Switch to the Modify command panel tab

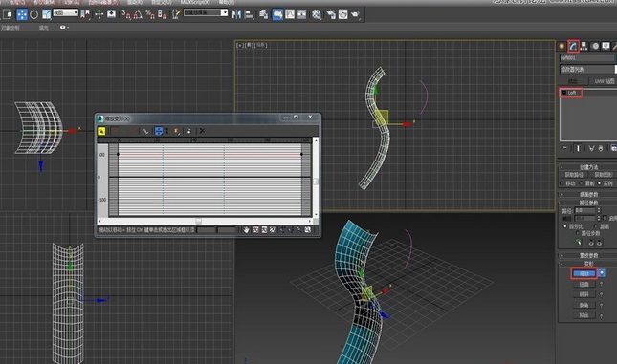(573, 47)
